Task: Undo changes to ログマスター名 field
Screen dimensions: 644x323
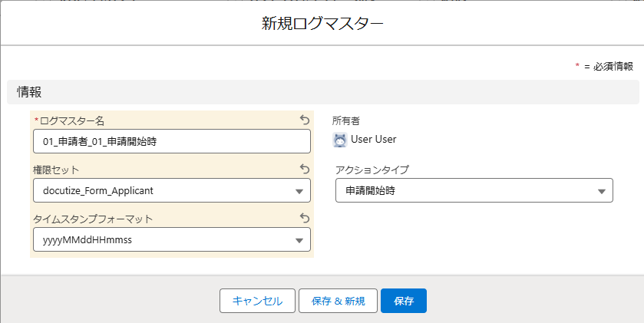Action: (x=304, y=120)
